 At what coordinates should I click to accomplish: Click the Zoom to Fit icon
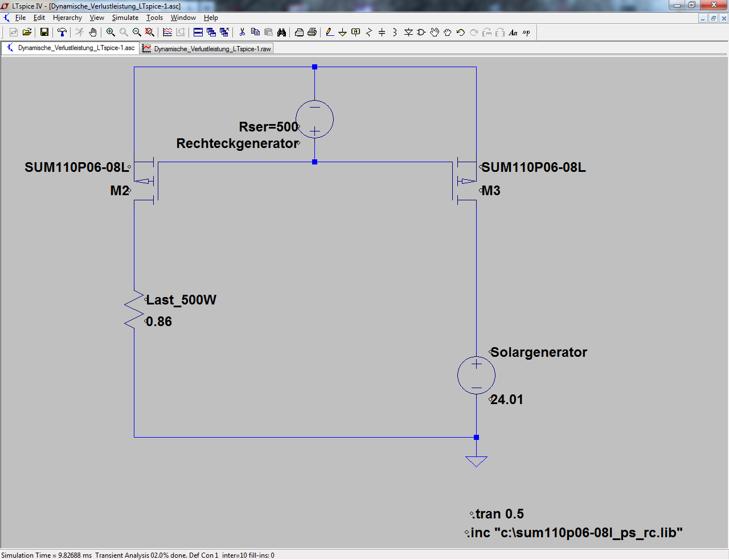[x=150, y=32]
